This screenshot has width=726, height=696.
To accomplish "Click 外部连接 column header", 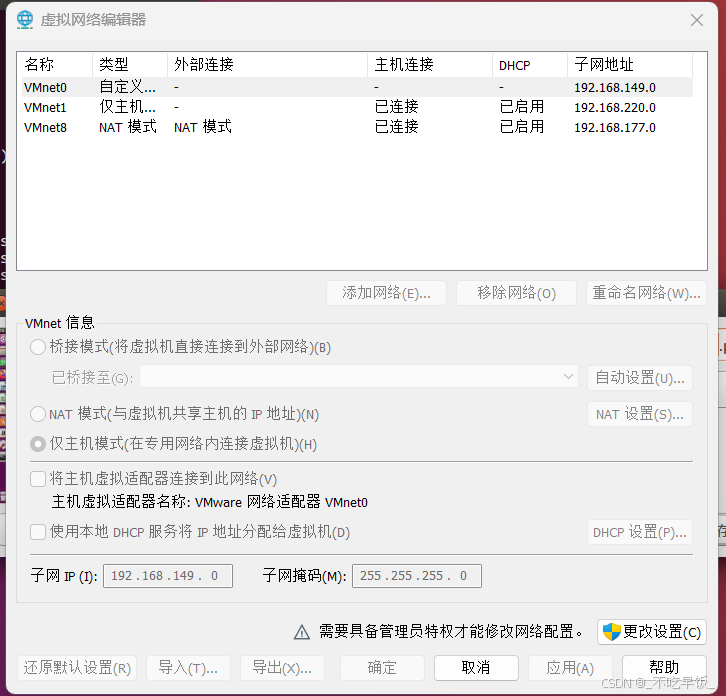I will pyautogui.click(x=268, y=64).
